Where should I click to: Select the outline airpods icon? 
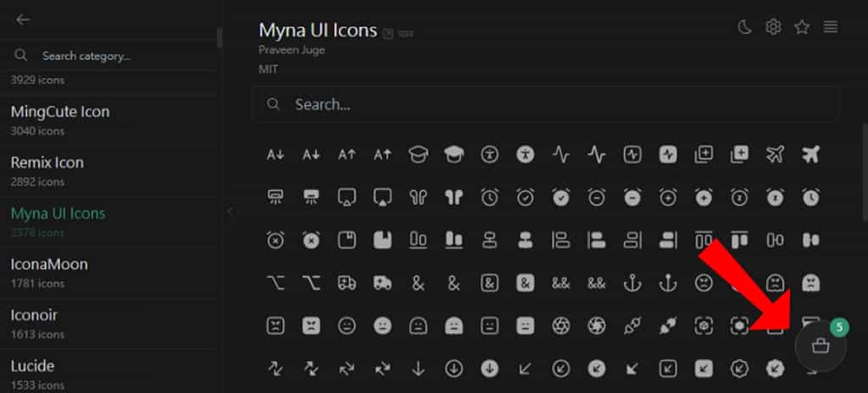[418, 197]
